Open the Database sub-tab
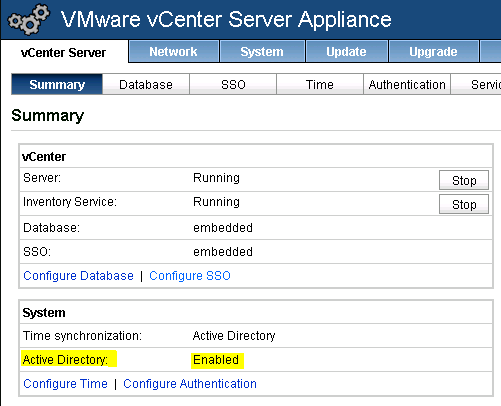The image size is (501, 406). coord(146,84)
